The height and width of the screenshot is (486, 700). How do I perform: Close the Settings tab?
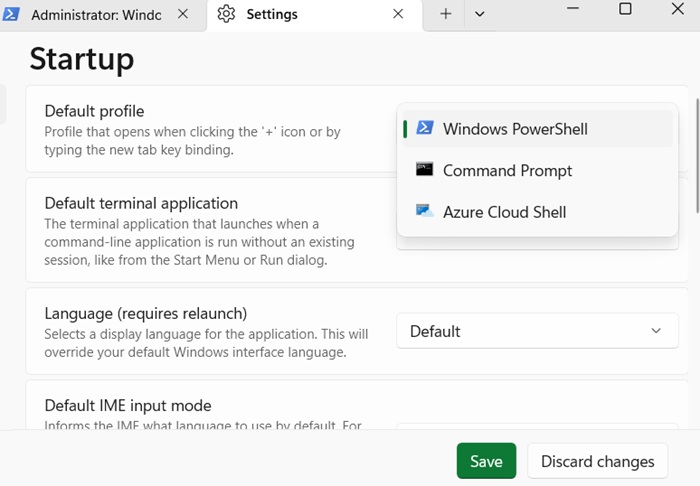coord(398,14)
